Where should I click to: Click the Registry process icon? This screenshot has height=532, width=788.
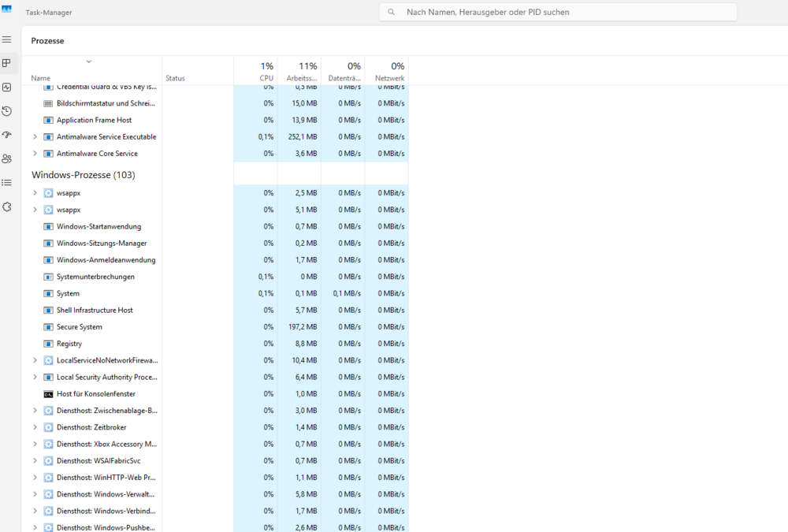(48, 344)
